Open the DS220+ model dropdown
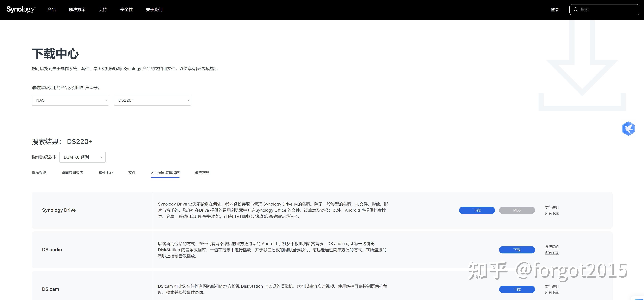 pyautogui.click(x=152, y=100)
